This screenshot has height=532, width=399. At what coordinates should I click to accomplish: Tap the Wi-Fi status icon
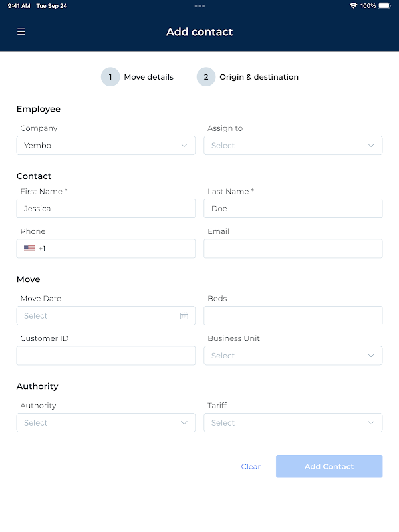353,6
